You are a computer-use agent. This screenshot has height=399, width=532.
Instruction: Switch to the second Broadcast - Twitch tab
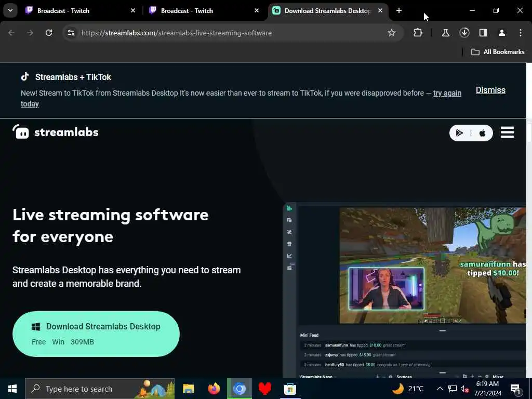(x=204, y=11)
